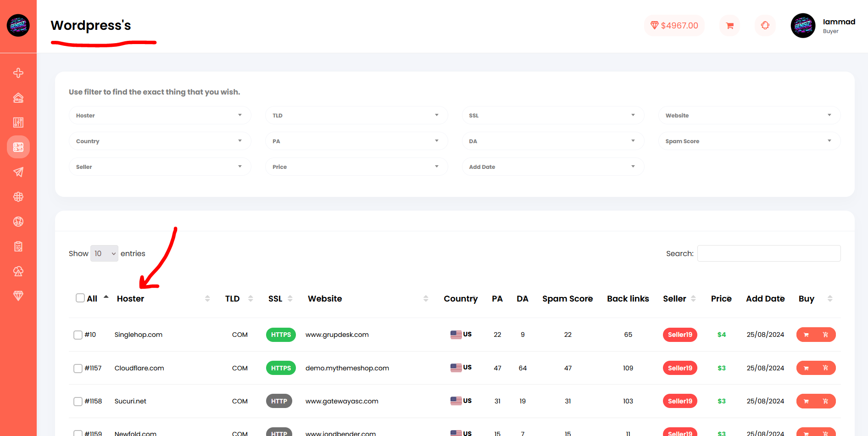Open the TLD filter dropdown

(x=356, y=115)
